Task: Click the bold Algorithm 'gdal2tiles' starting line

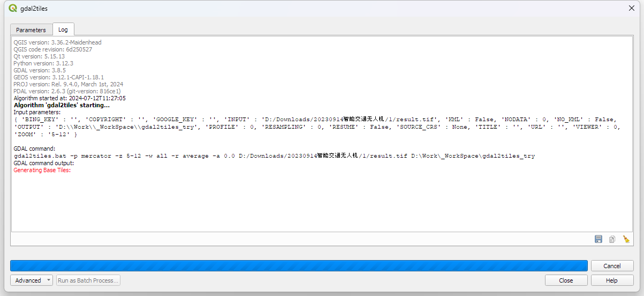Action: pyautogui.click(x=62, y=105)
